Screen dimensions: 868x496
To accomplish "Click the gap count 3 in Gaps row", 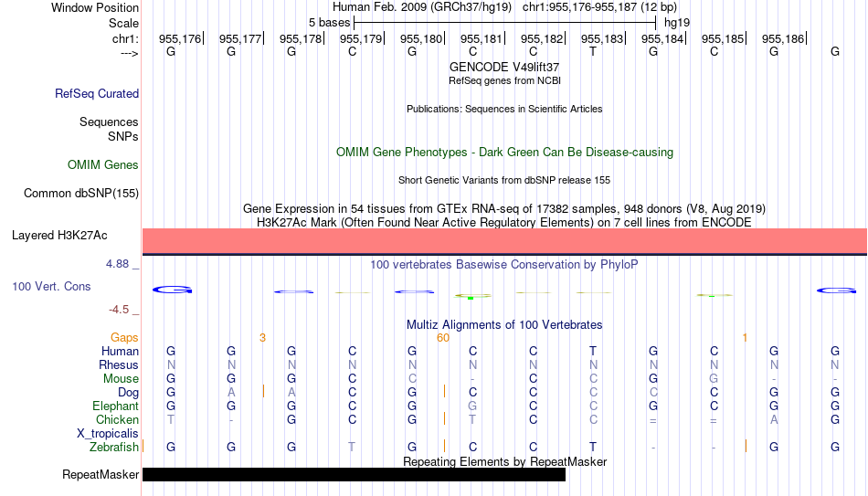I will [262, 338].
